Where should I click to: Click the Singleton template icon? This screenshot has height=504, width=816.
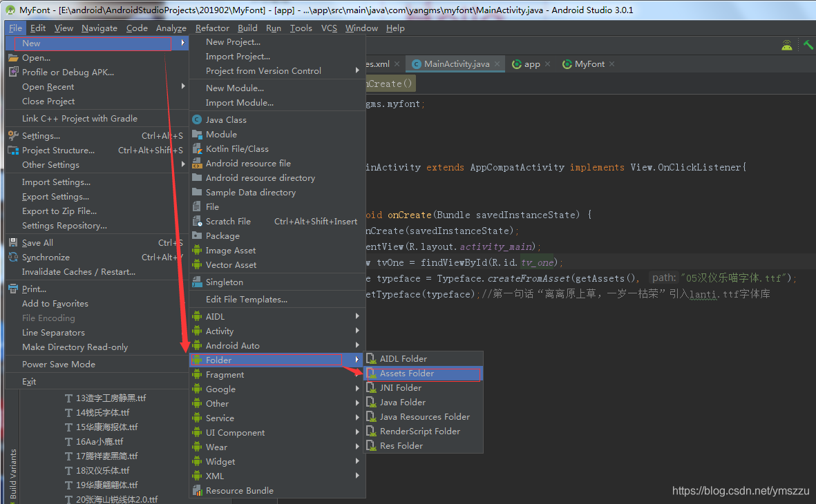point(197,282)
